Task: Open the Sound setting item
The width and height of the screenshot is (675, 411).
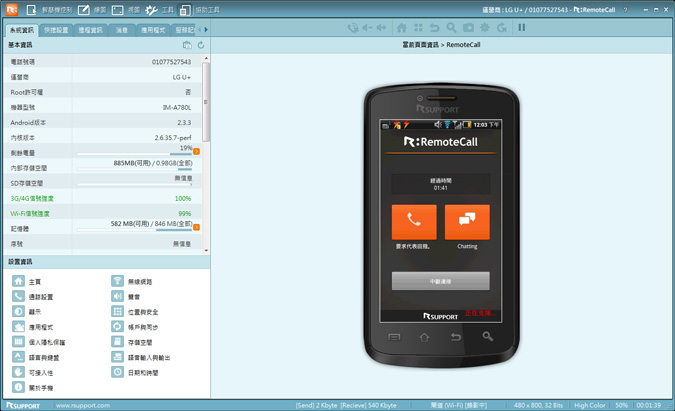Action: click(x=126, y=297)
